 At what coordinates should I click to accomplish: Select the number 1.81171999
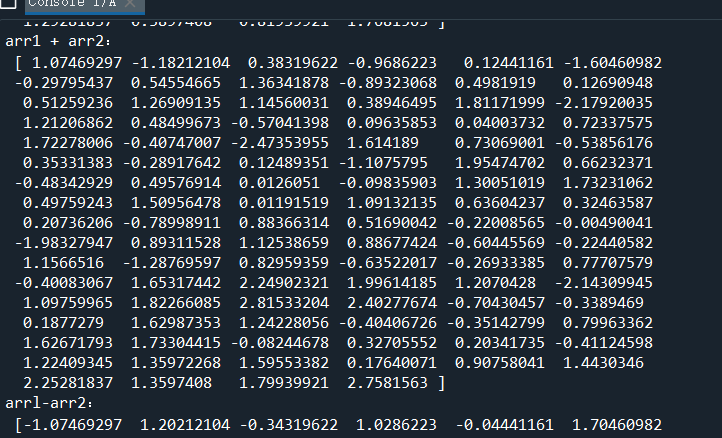[500, 103]
